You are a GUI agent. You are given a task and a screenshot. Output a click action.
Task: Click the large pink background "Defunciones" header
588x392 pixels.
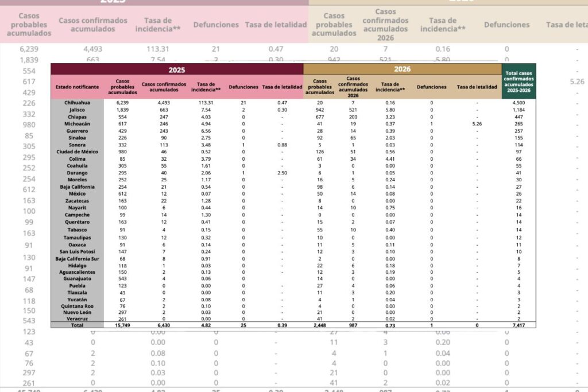coord(216,25)
